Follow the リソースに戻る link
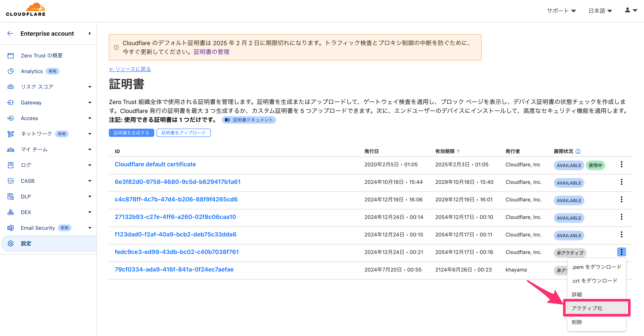The width and height of the screenshot is (644, 336). point(130,69)
